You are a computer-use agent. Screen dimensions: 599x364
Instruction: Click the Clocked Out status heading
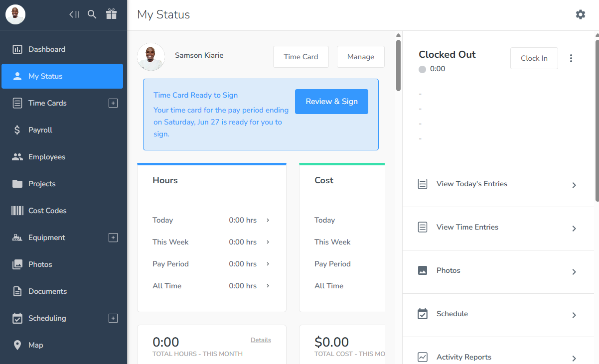pos(447,54)
